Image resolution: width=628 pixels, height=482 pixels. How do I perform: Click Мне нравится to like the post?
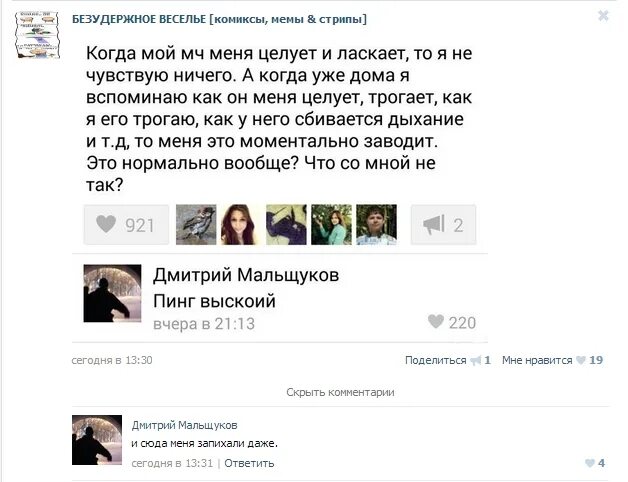[x=537, y=360]
